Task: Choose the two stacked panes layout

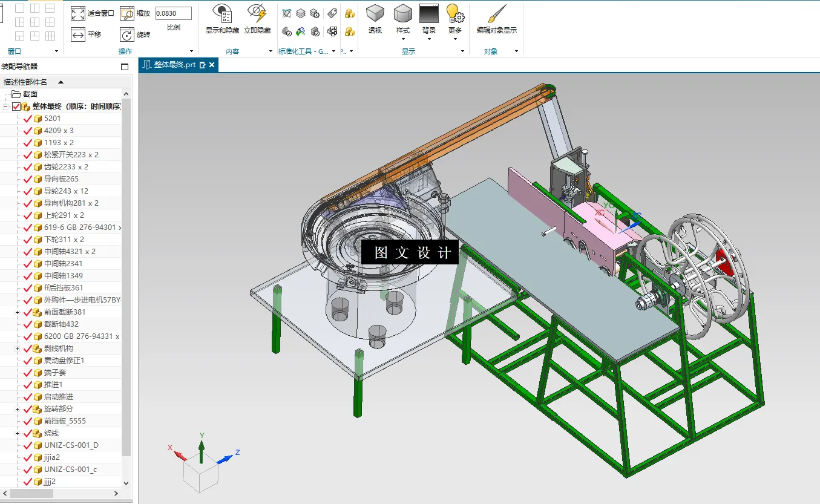Action: [x=50, y=8]
